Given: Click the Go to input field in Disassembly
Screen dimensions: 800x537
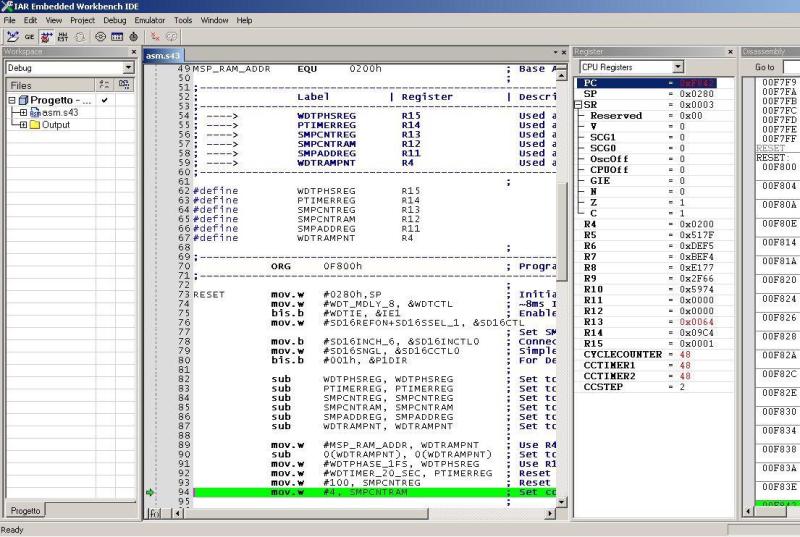Looking at the screenshot, I should click(791, 67).
